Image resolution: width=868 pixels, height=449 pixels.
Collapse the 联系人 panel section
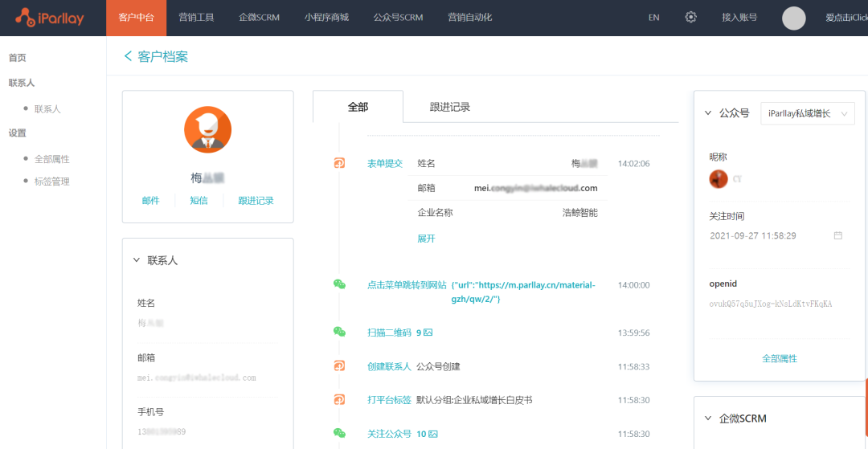[x=136, y=260]
